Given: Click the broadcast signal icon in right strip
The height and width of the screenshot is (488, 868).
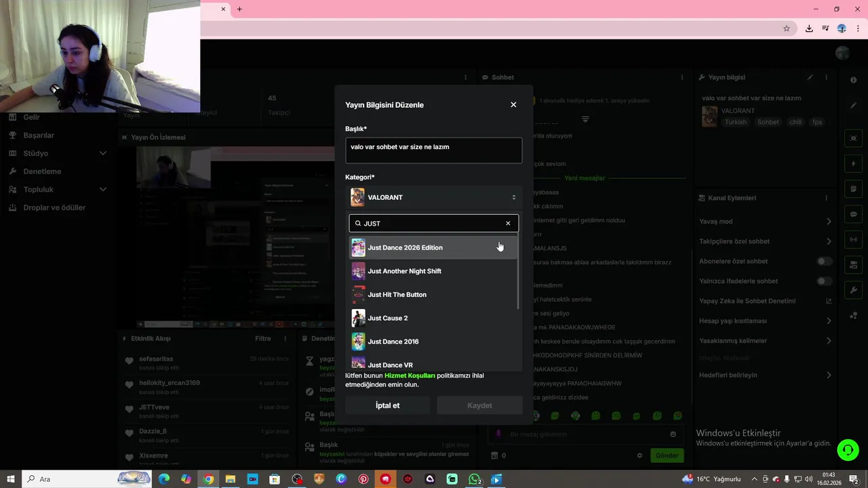Looking at the screenshot, I should click(x=853, y=239).
